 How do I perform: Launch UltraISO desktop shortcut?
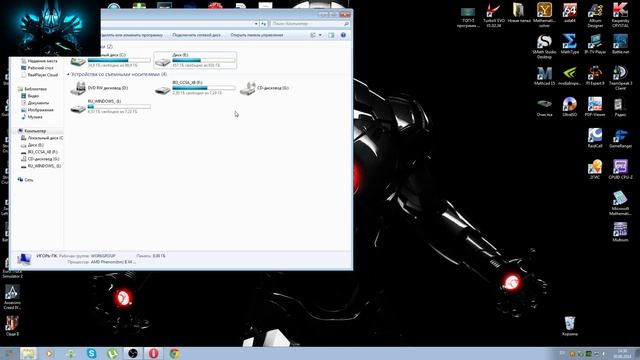[x=569, y=107]
